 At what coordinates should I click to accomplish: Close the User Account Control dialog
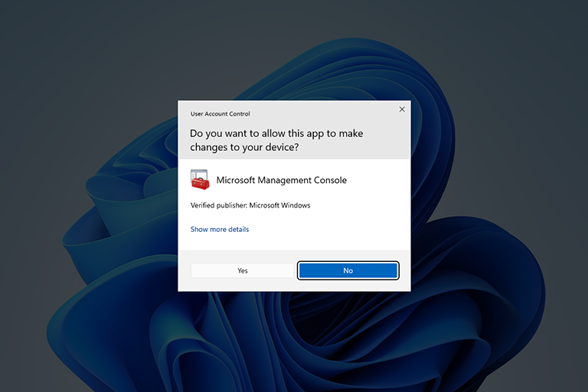point(402,109)
